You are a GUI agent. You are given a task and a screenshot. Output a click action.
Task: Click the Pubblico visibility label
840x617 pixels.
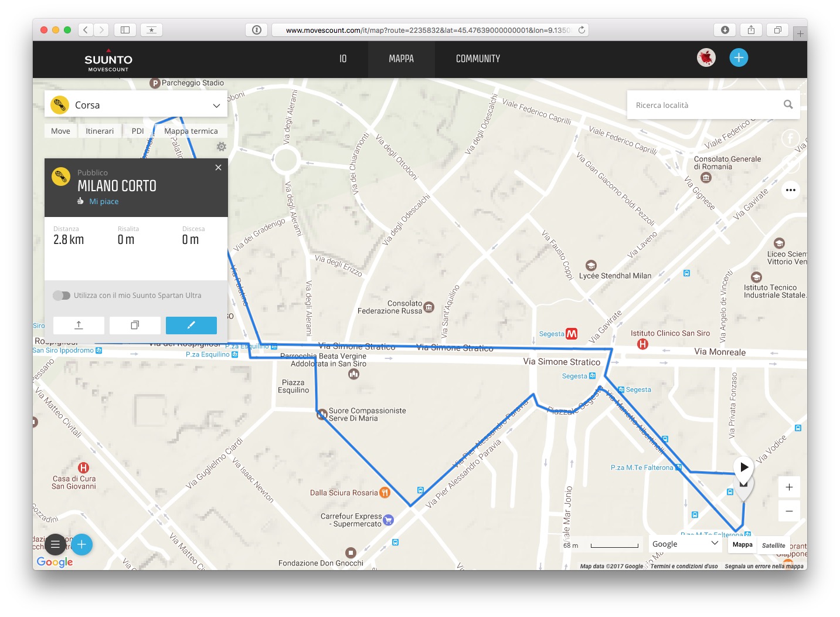pos(93,172)
